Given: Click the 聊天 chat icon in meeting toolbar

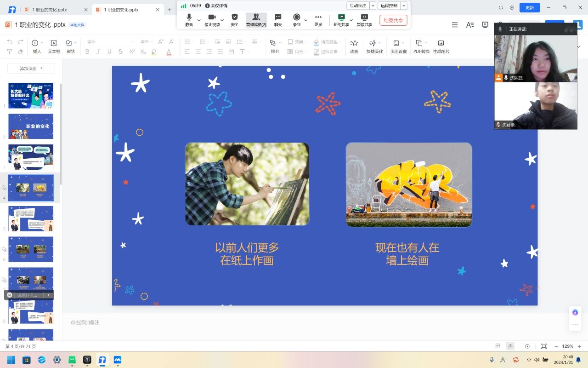Looking at the screenshot, I should pos(278,17).
